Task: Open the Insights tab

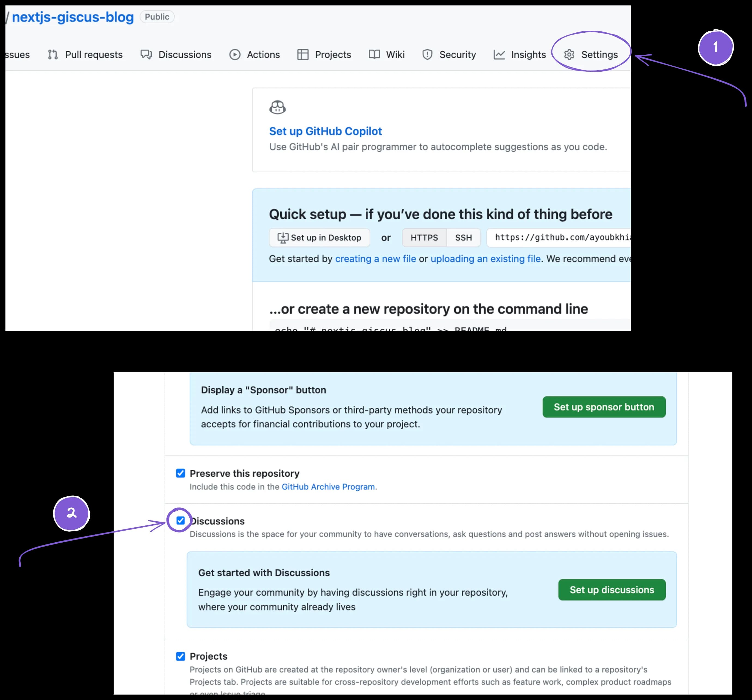Action: pos(520,54)
